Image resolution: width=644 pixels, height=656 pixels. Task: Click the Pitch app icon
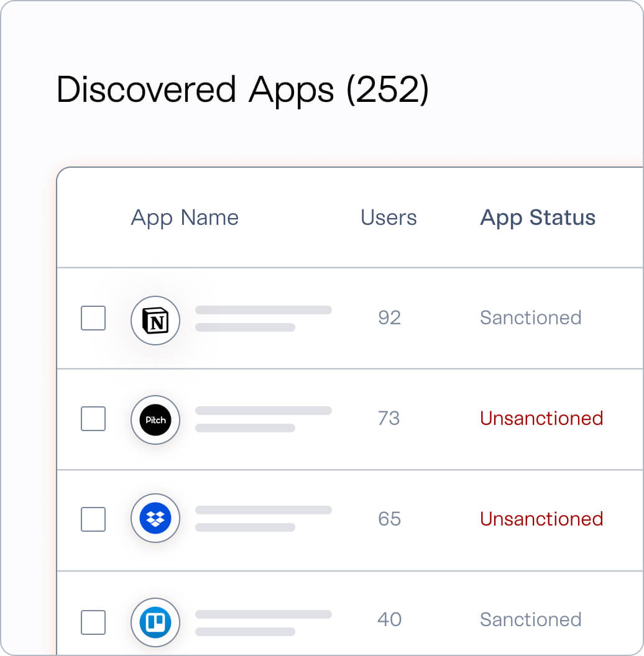(x=155, y=420)
